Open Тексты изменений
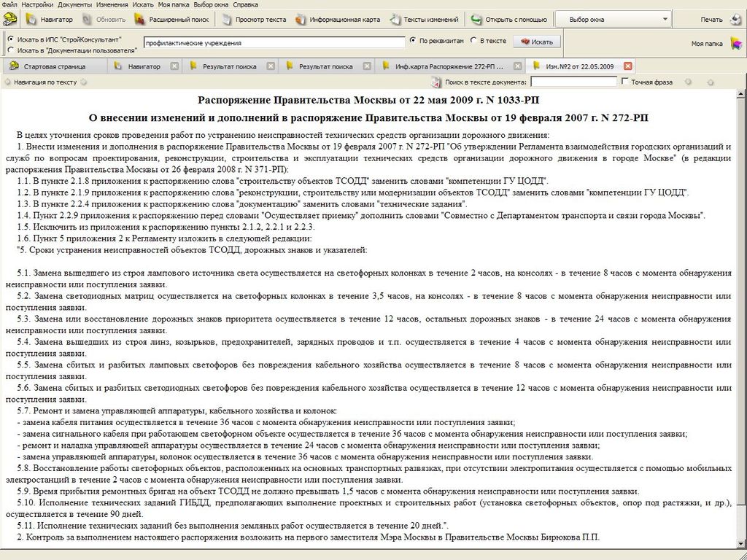This screenshot has height=560, width=747. (x=424, y=20)
